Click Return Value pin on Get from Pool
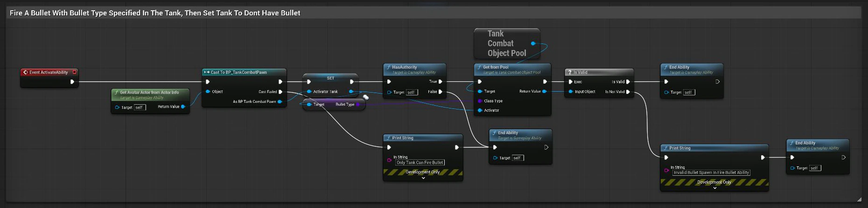This screenshot has width=868, height=208. [544, 92]
